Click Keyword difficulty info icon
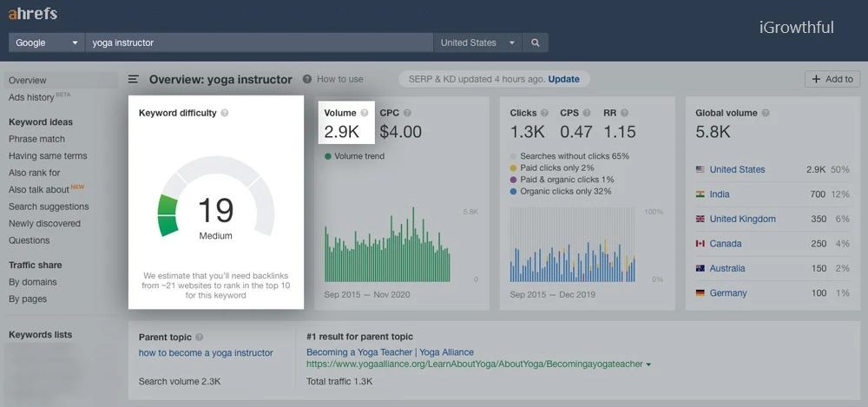The width and height of the screenshot is (868, 407). (224, 113)
